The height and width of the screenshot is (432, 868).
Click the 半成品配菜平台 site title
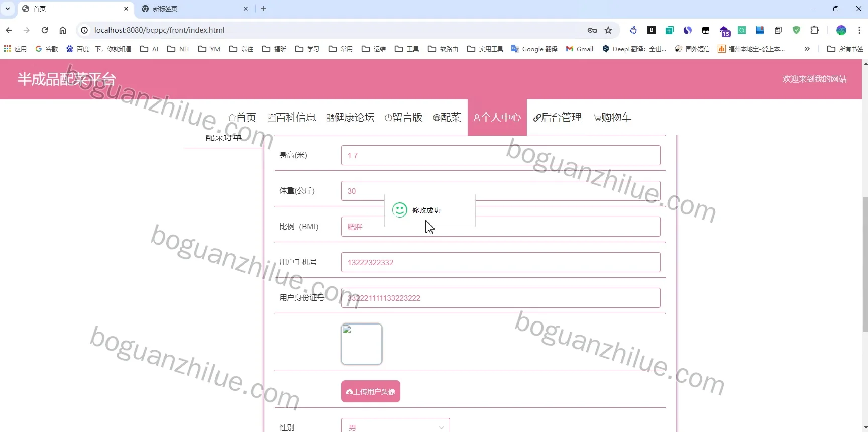tap(67, 79)
